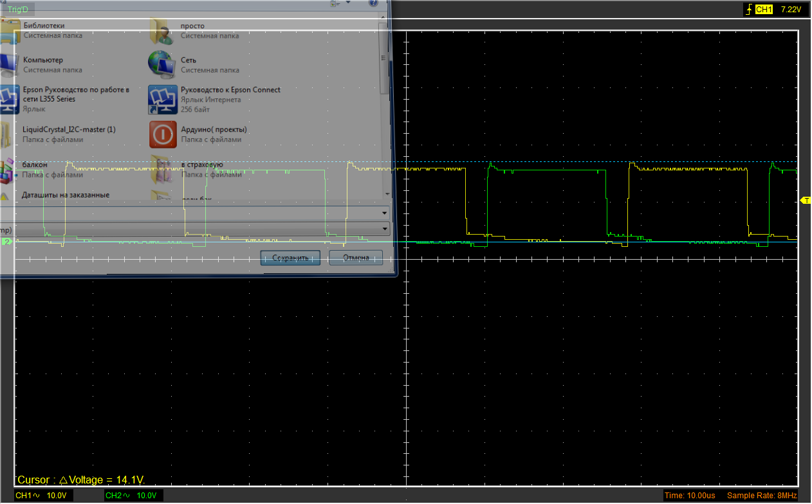The image size is (812, 504).
Task: Select the просто folder with user icon
Action: pos(161,31)
